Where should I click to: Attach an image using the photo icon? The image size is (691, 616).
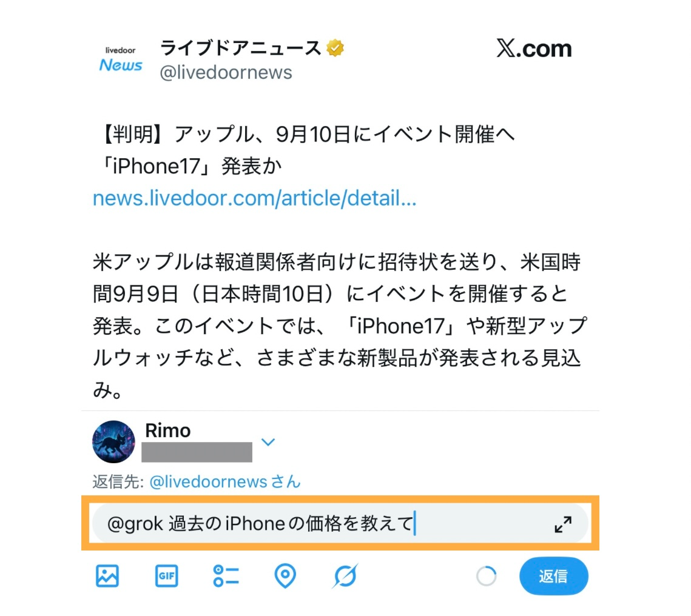107,575
